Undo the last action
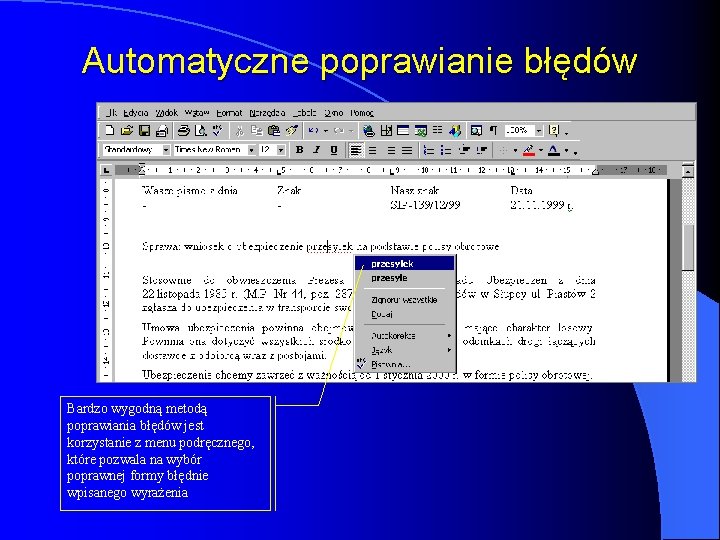 [x=314, y=131]
